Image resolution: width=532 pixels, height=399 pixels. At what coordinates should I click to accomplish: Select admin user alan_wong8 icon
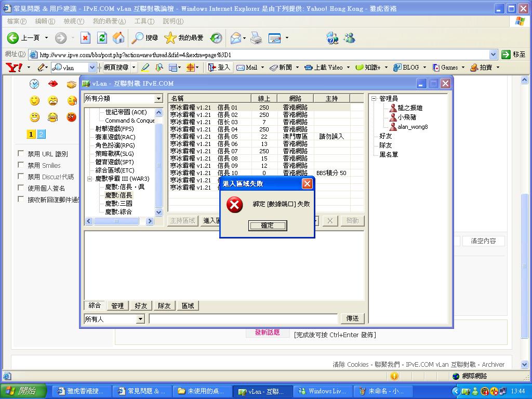(393, 126)
